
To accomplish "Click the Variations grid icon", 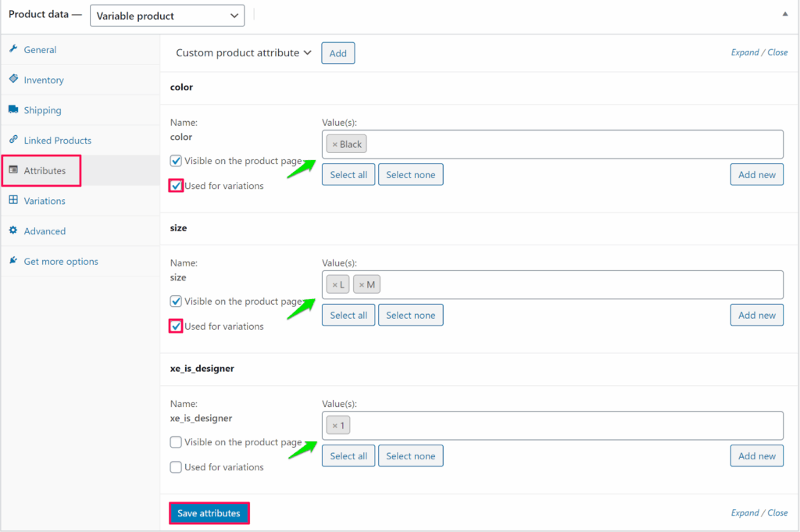I will tap(13, 201).
